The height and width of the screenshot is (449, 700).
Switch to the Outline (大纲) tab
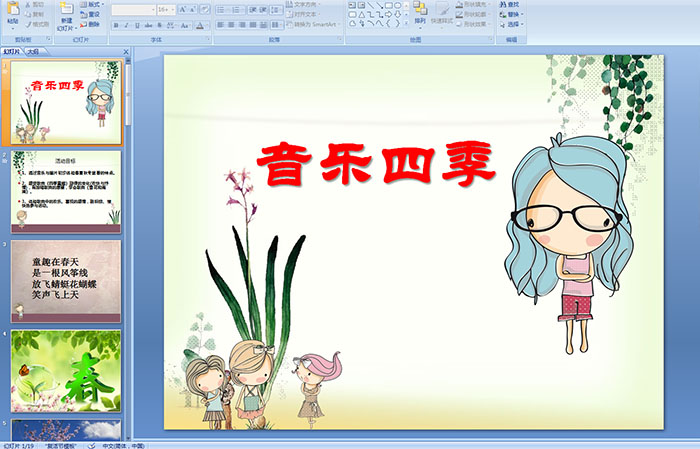tap(33, 51)
